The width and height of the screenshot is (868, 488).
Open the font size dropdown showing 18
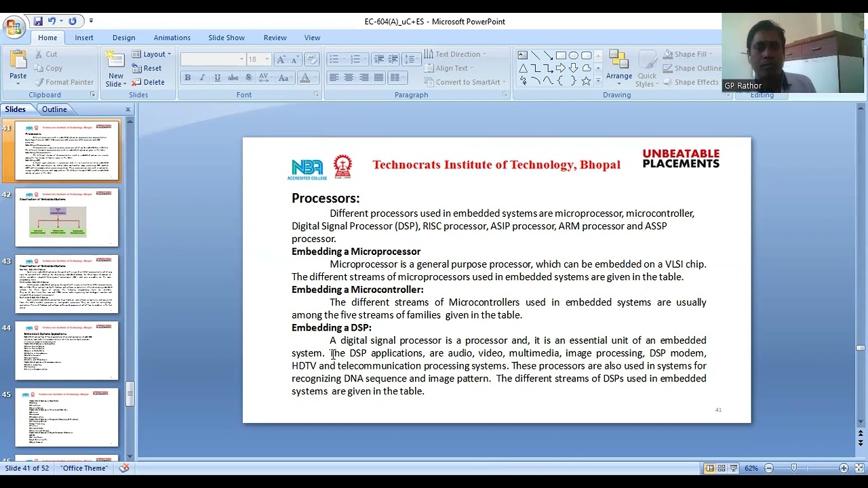point(258,60)
